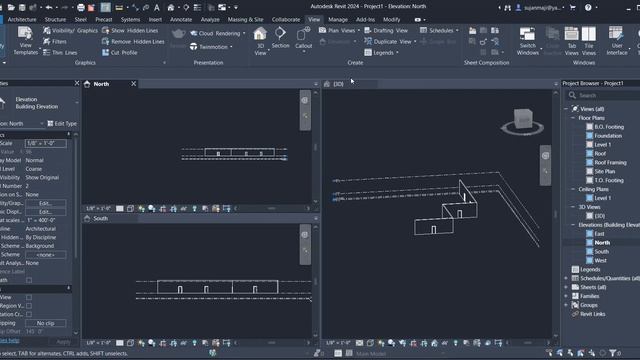
Task: Select the Roof Framing floor plan
Action: 610,162
